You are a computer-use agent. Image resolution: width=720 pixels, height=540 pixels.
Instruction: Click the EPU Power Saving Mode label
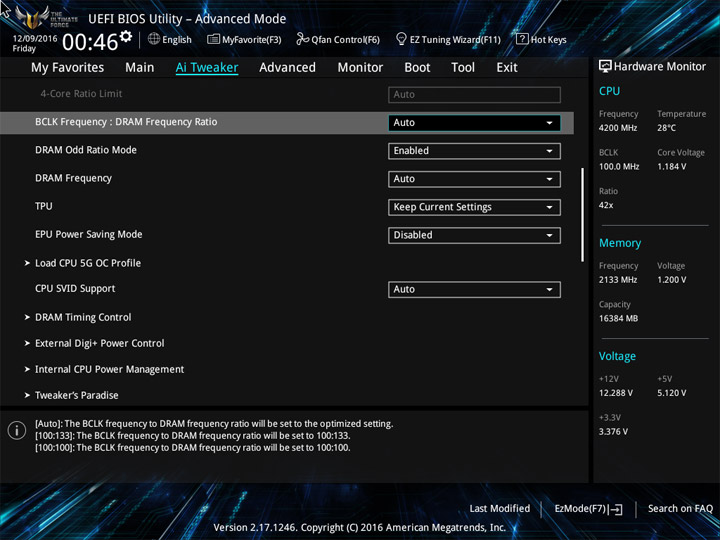click(89, 234)
